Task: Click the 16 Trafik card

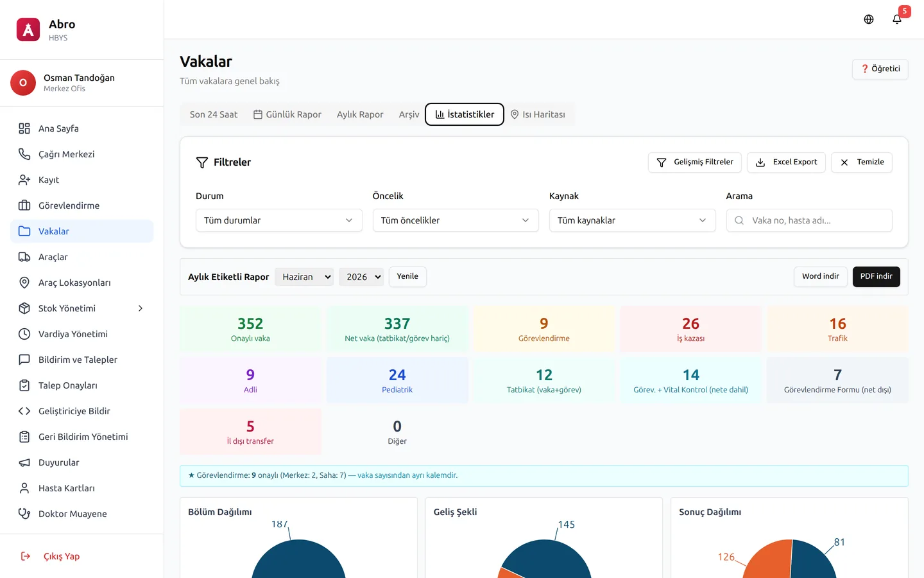Action: click(x=838, y=329)
